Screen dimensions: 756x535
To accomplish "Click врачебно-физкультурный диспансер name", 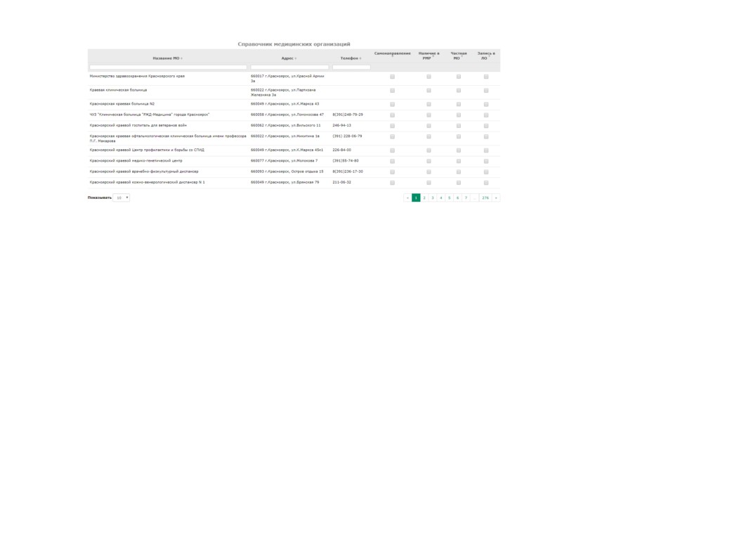I will (143, 172).
